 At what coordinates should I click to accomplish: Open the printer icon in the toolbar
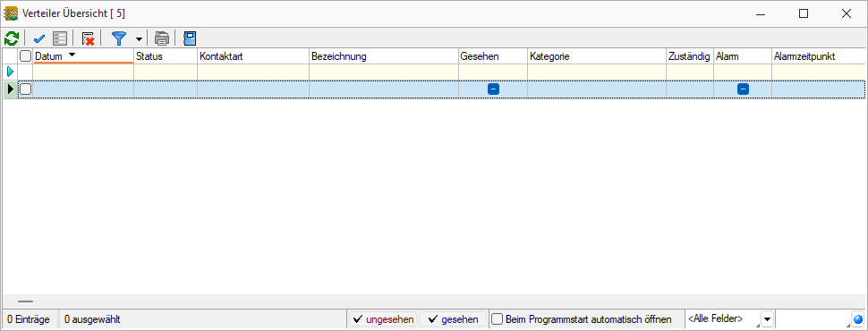coord(162,38)
